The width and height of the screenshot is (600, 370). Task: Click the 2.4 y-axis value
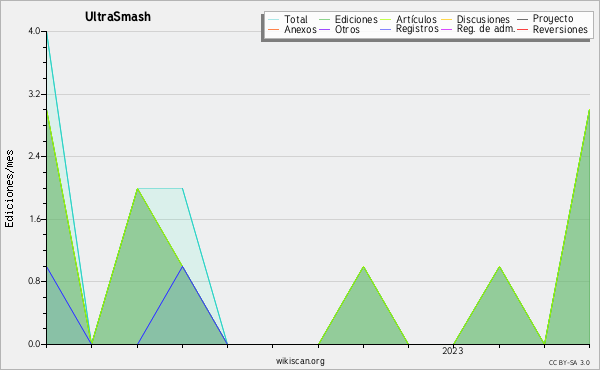point(34,156)
